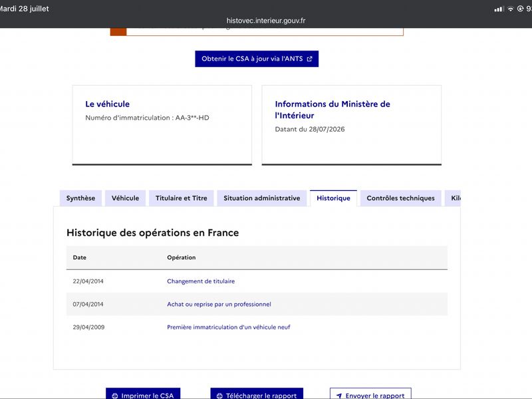Viewport: 532px width, 399px height.
Task: Click the Changement de titulaire operation
Action: coord(201,281)
